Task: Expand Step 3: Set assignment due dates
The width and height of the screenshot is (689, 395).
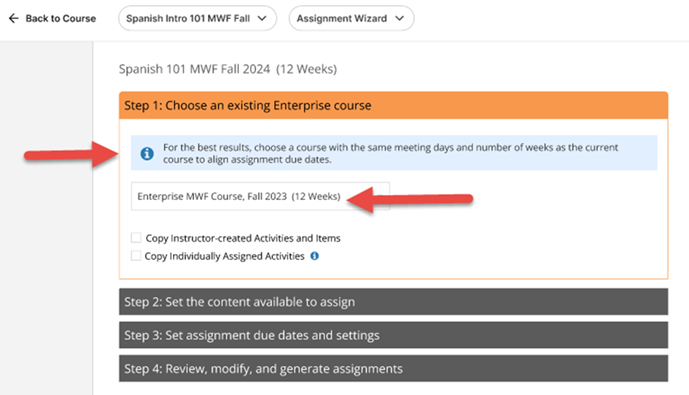Action: pyautogui.click(x=393, y=335)
